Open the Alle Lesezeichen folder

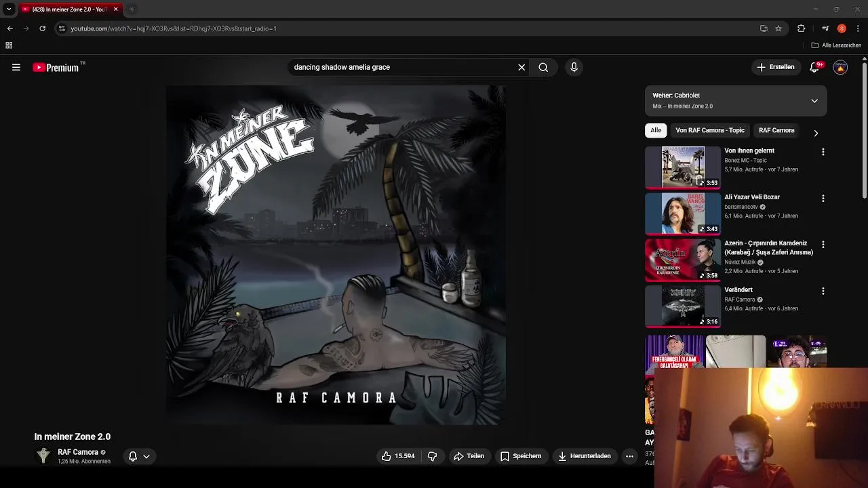[836, 45]
